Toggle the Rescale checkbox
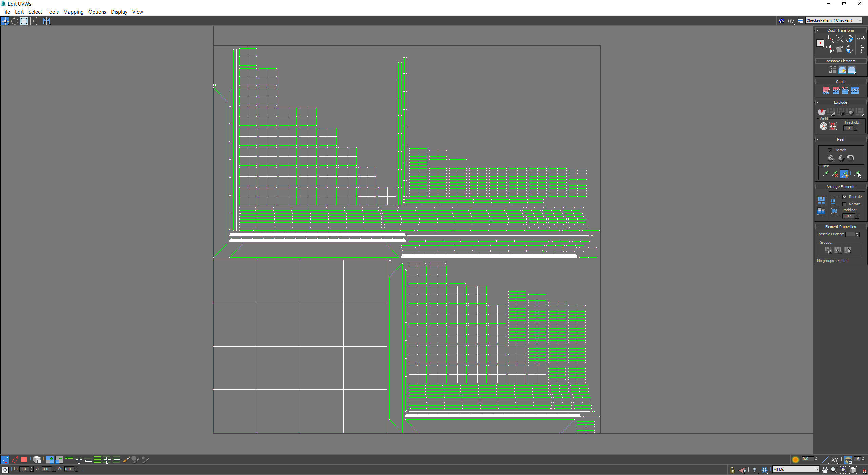The image size is (868, 475). coord(845,197)
